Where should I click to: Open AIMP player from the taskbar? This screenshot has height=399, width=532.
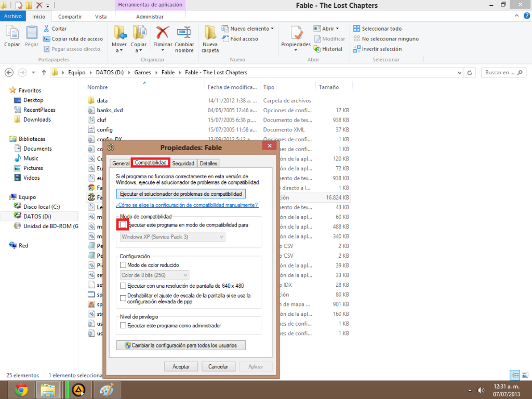(79, 390)
